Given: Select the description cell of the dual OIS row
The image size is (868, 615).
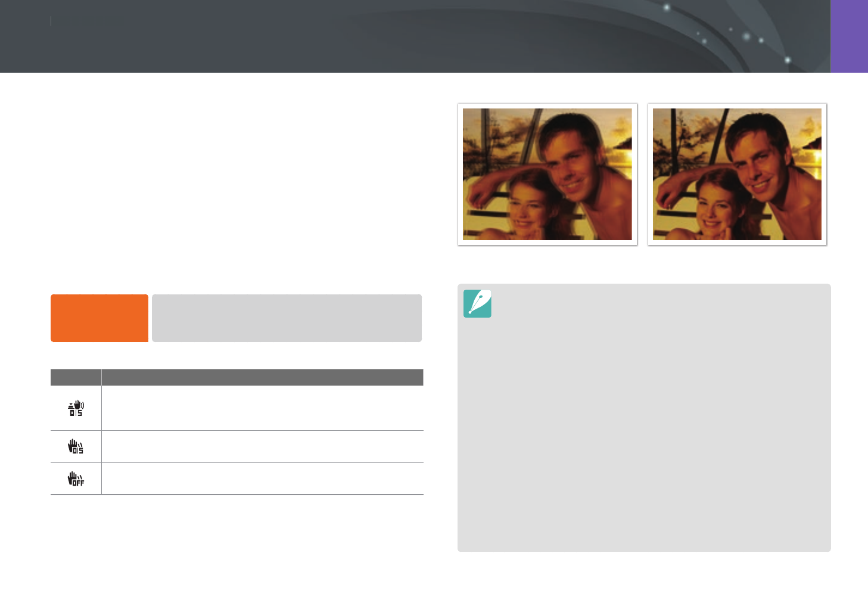Looking at the screenshot, I should [x=262, y=408].
